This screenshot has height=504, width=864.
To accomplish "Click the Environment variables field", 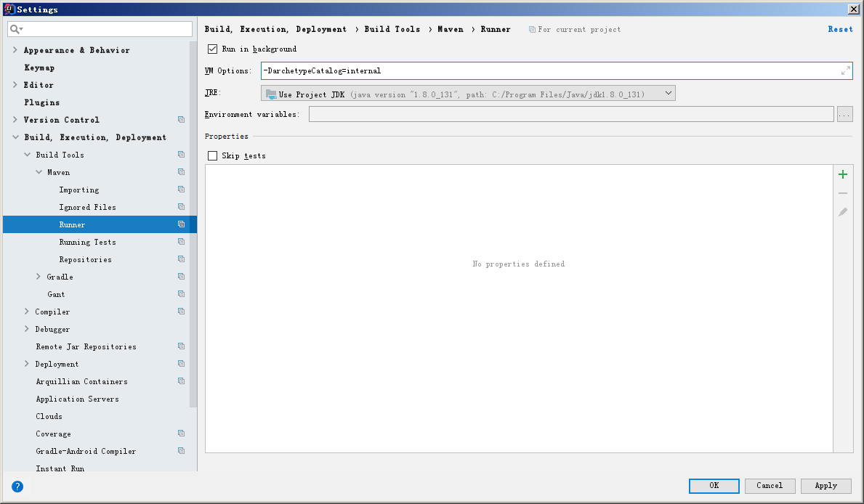I will click(571, 114).
